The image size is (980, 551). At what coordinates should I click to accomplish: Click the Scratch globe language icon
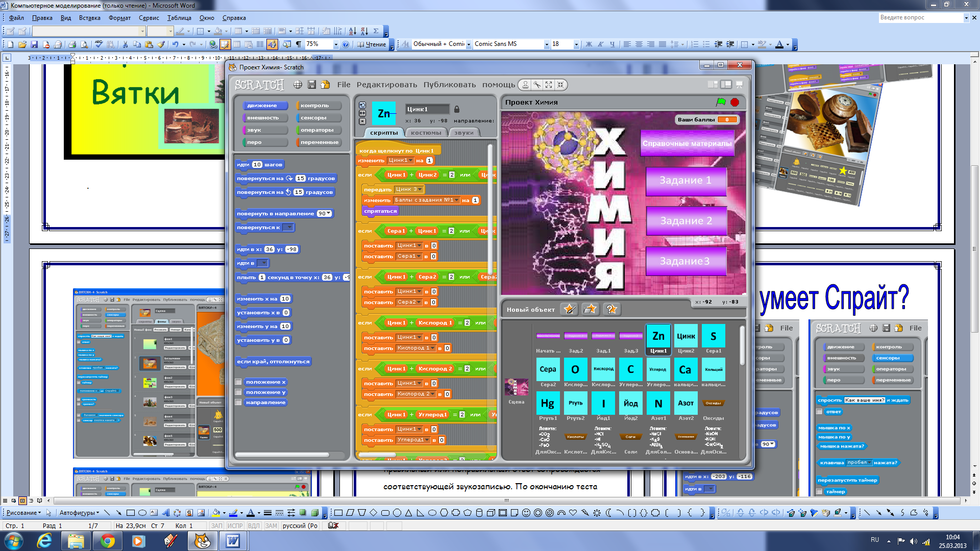pos(298,85)
